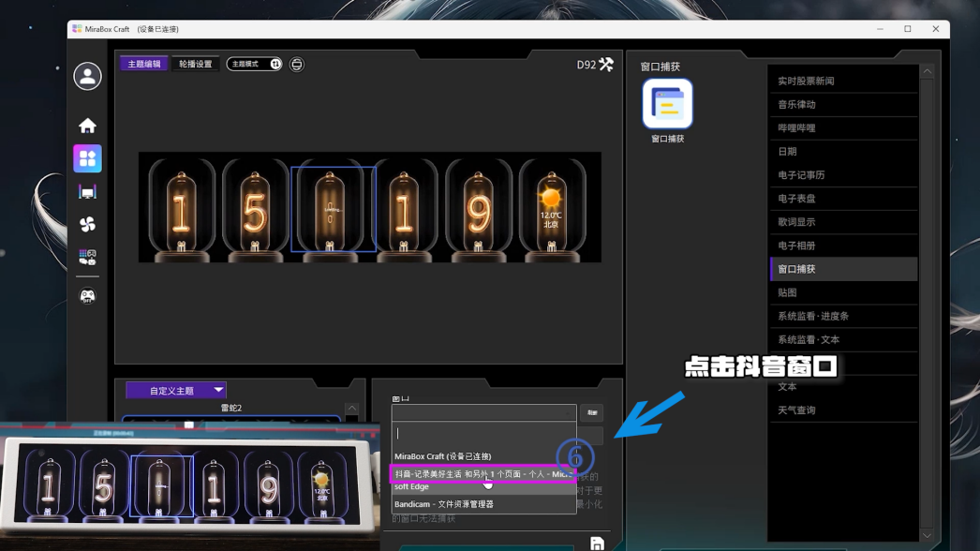Click the theme list scroll up arrow

click(x=352, y=408)
